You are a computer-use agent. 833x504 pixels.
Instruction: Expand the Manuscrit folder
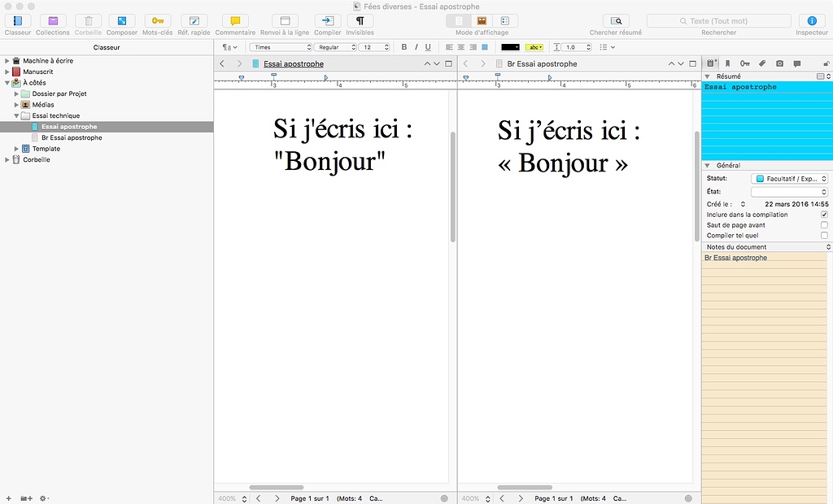point(7,72)
